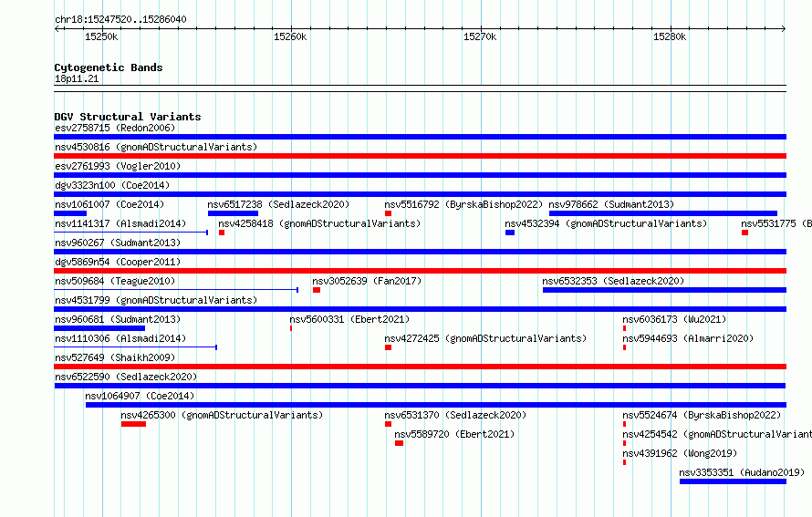Viewport: 812px width, 517px height.
Task: Click nsv1064907 (Coe2014) label
Action: [140, 396]
